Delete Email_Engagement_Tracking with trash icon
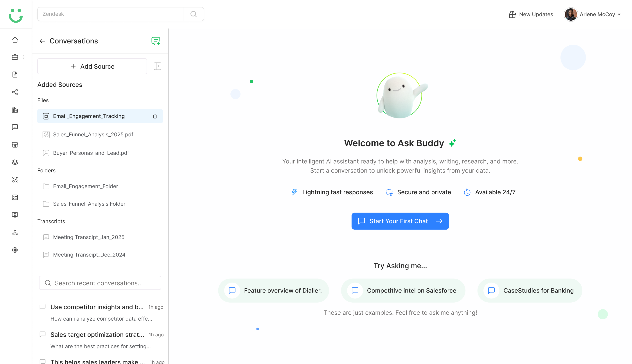The width and height of the screenshot is (632, 364). (155, 116)
